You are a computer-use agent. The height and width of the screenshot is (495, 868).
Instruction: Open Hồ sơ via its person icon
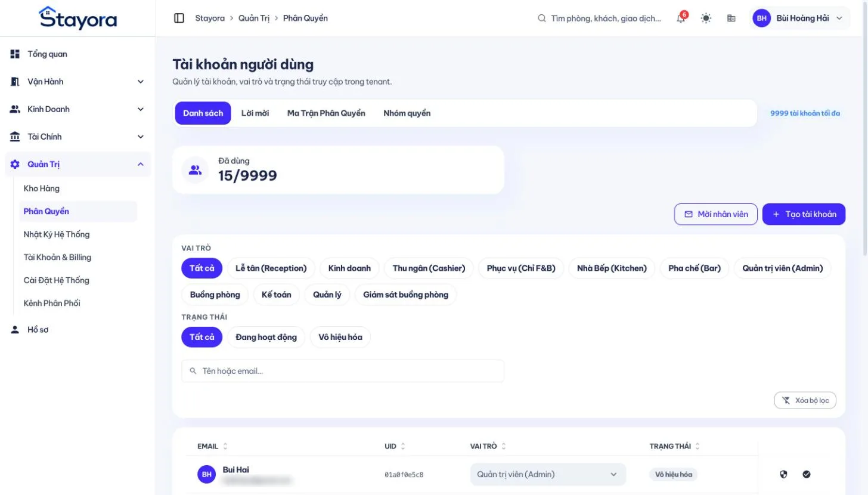[15, 330]
